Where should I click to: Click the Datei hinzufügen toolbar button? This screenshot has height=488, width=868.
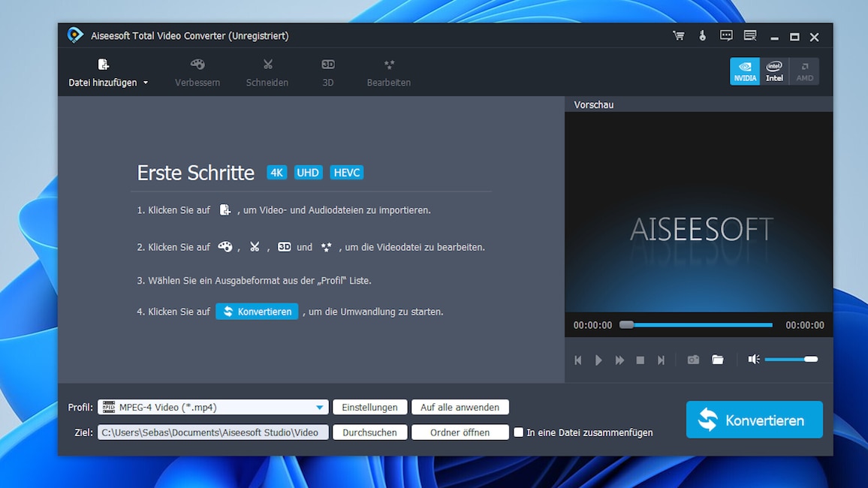[x=103, y=73]
